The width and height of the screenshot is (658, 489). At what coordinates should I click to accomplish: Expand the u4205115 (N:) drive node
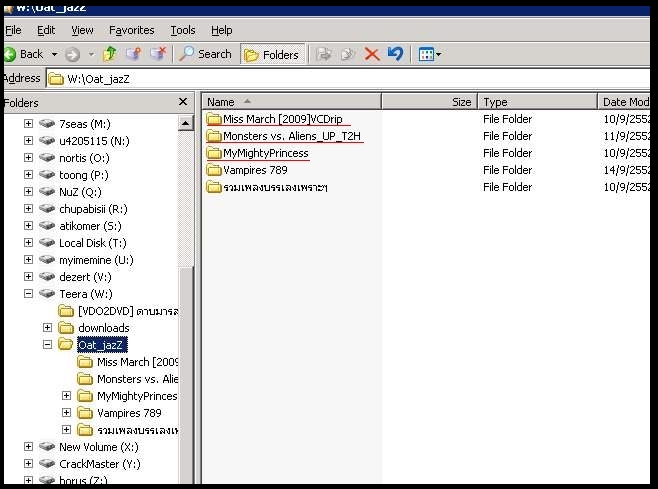(28, 140)
